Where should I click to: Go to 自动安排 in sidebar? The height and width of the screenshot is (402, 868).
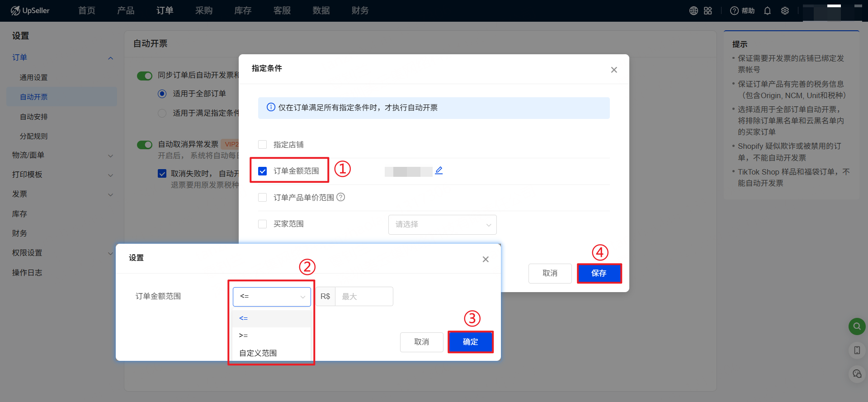34,117
